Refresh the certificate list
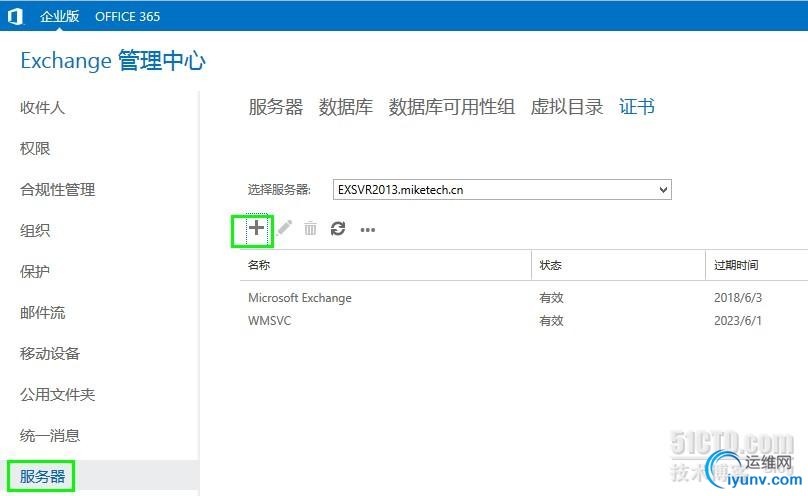 pos(338,228)
